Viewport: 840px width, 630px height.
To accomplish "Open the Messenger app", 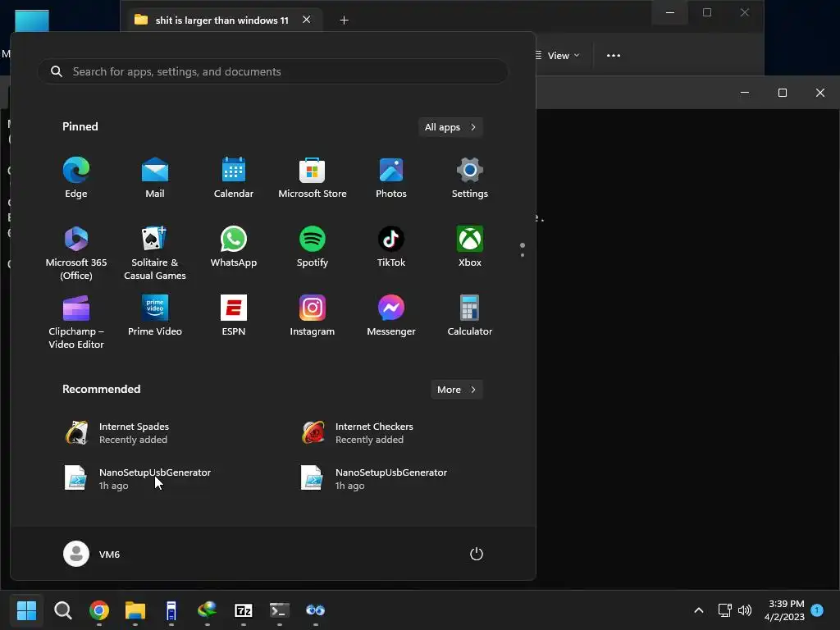I will point(391,316).
